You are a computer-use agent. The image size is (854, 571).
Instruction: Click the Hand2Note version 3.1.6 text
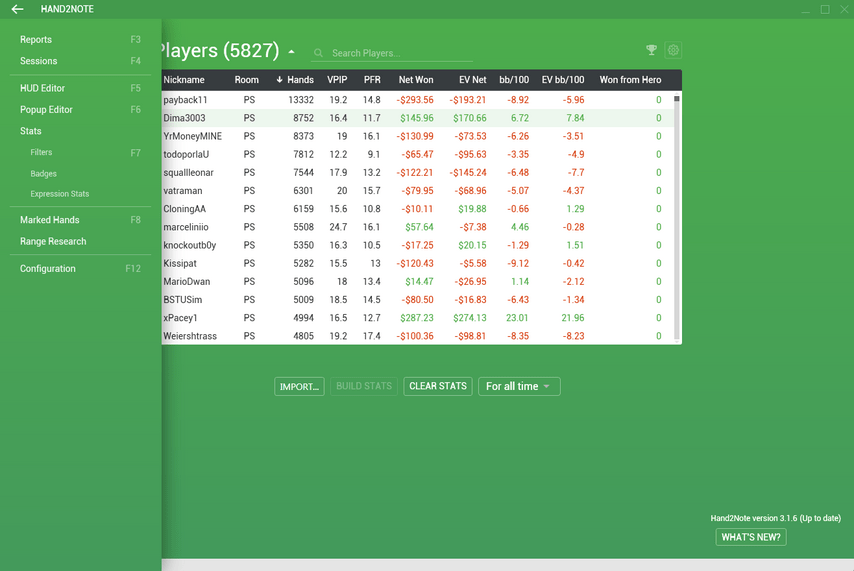[776, 518]
